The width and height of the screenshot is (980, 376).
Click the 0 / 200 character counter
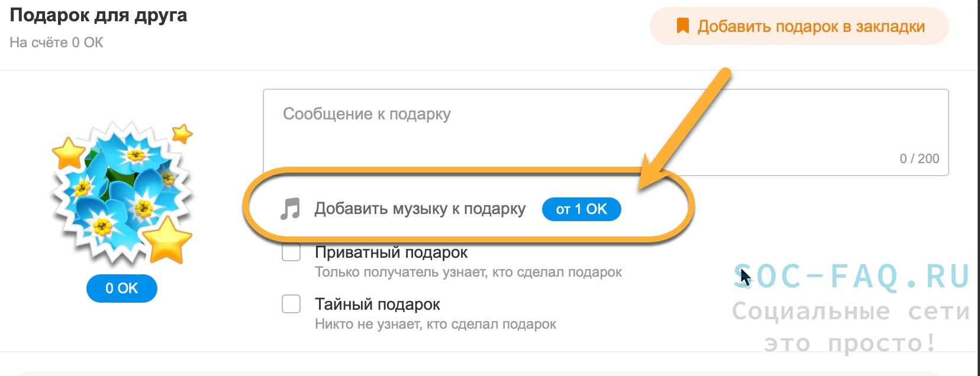(x=919, y=158)
